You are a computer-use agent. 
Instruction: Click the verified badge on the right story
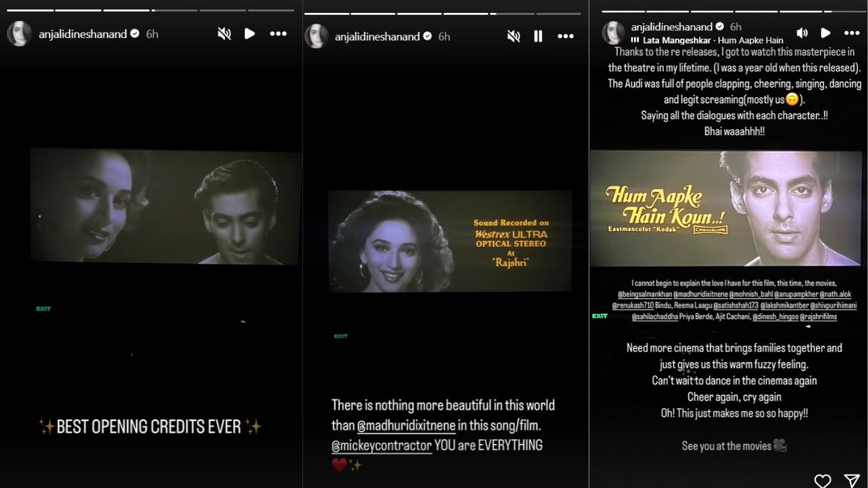[720, 27]
